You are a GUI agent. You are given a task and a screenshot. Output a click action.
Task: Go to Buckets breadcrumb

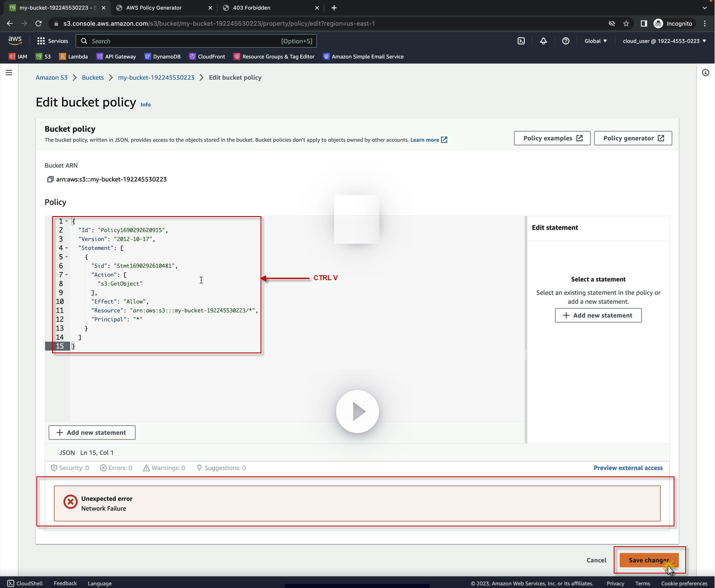93,78
